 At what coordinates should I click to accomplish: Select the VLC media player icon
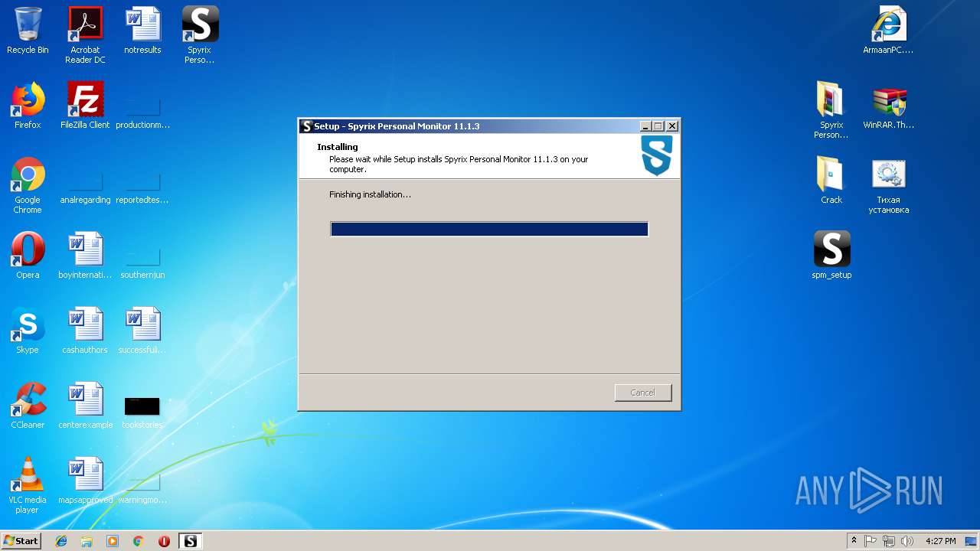[28, 485]
